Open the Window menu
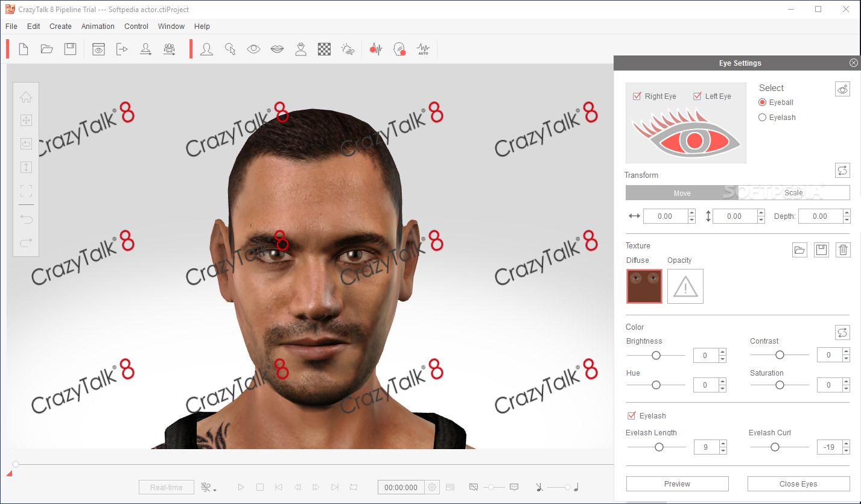The width and height of the screenshot is (861, 504). pyautogui.click(x=171, y=27)
